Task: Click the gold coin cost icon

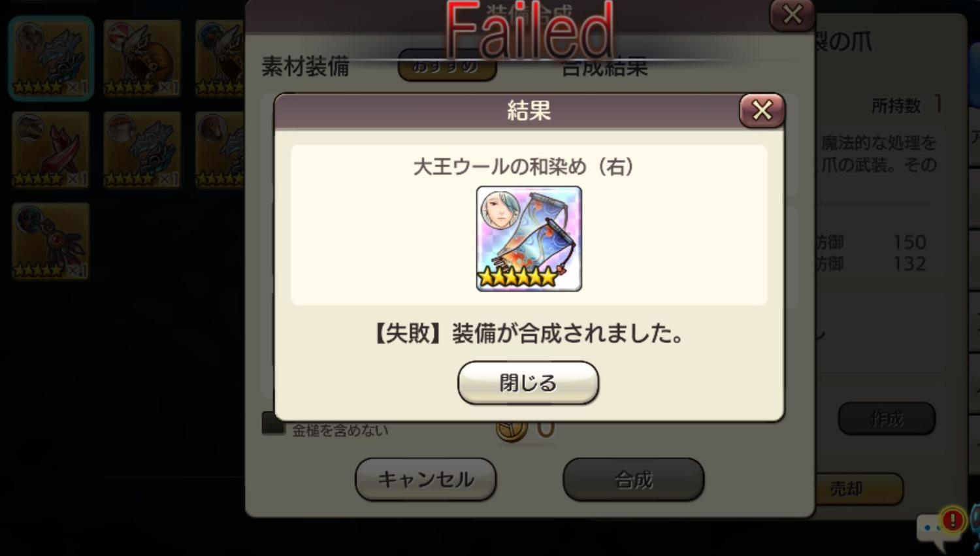Action: click(x=512, y=429)
